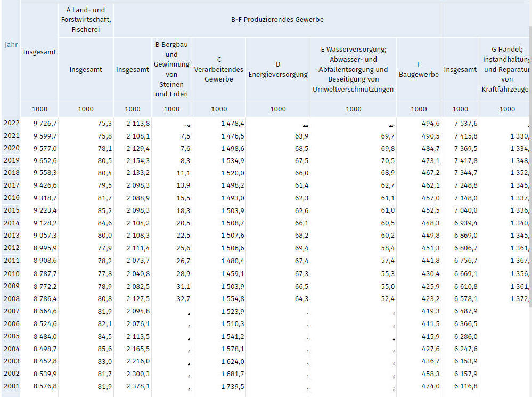Select total value 8 664,6 for 2007
The height and width of the screenshot is (397, 532).
tap(45, 311)
